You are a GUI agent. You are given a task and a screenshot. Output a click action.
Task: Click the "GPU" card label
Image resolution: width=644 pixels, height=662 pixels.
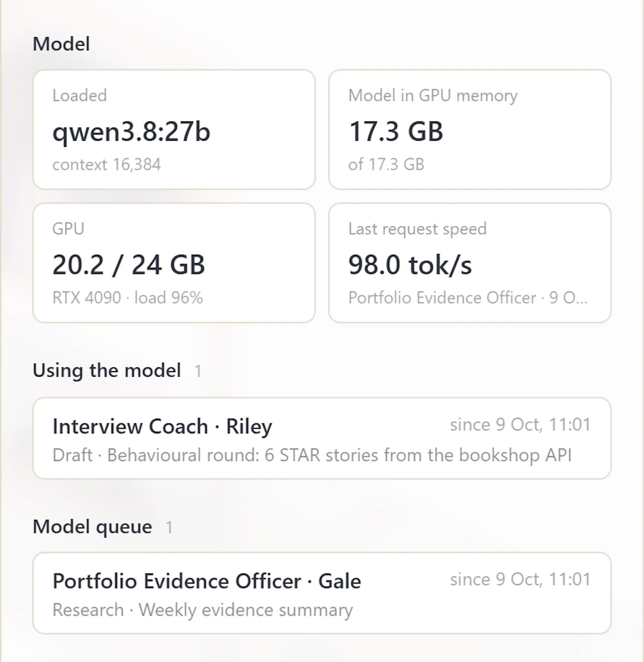point(68,229)
